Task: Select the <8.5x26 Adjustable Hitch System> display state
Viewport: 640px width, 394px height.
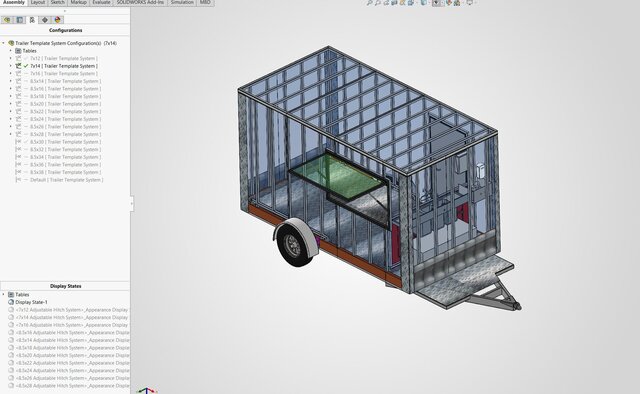Action: [x=72, y=378]
